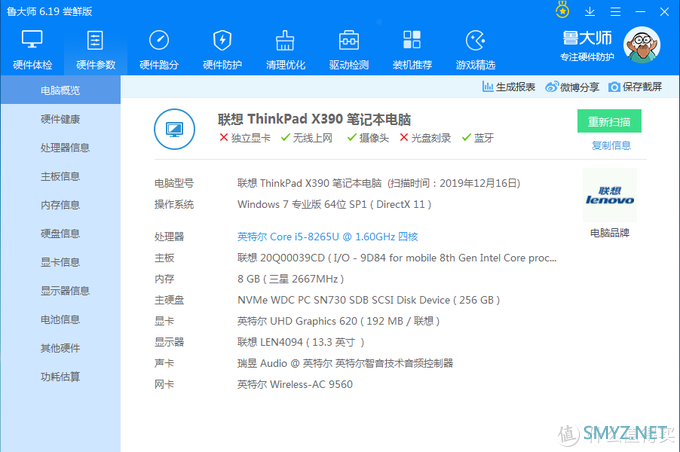Viewport: 680px width, 452px height.
Task: Click the UHD Graphics 620 text
Action: pos(339,321)
